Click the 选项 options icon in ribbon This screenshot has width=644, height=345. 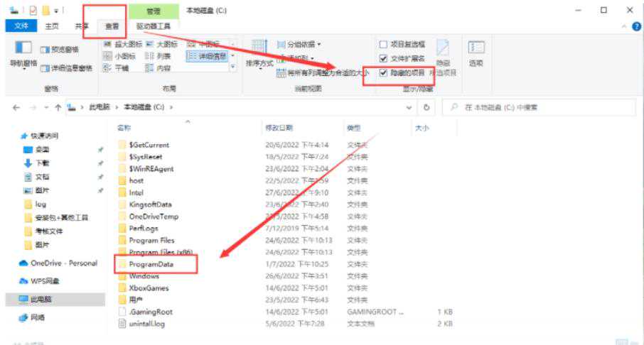476,51
